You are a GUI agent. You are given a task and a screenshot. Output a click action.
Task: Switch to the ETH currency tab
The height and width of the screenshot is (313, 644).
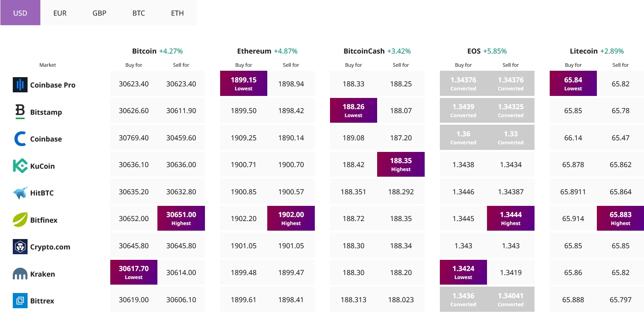coord(177,13)
